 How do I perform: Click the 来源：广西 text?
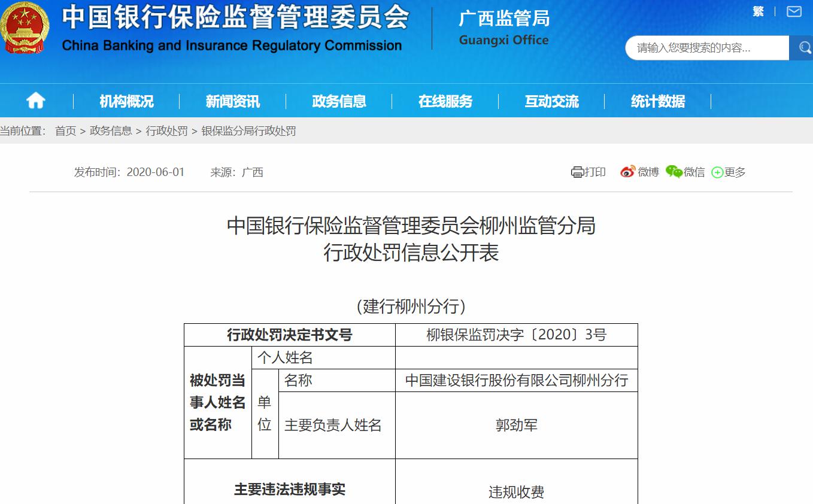point(236,172)
